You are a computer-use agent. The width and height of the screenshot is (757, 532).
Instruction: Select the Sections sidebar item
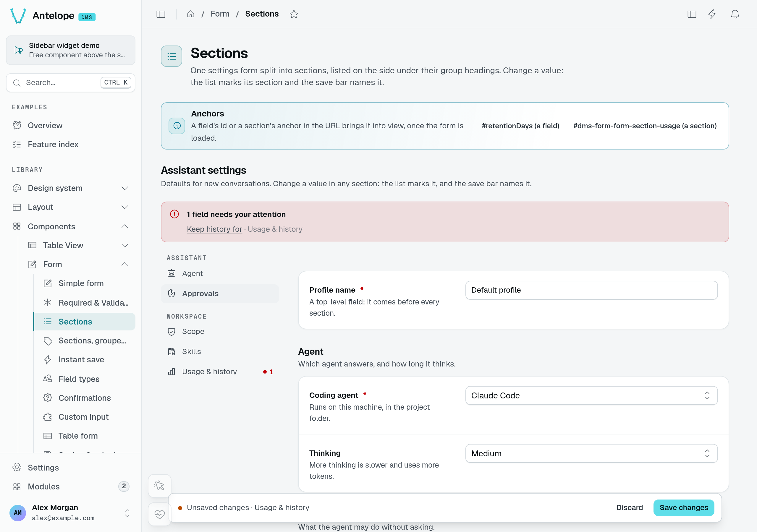[84, 321]
